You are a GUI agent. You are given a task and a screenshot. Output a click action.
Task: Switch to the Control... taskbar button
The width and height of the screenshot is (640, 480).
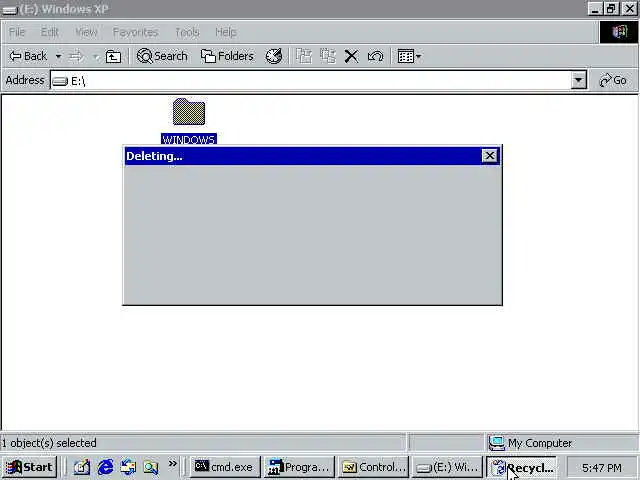[x=373, y=467]
